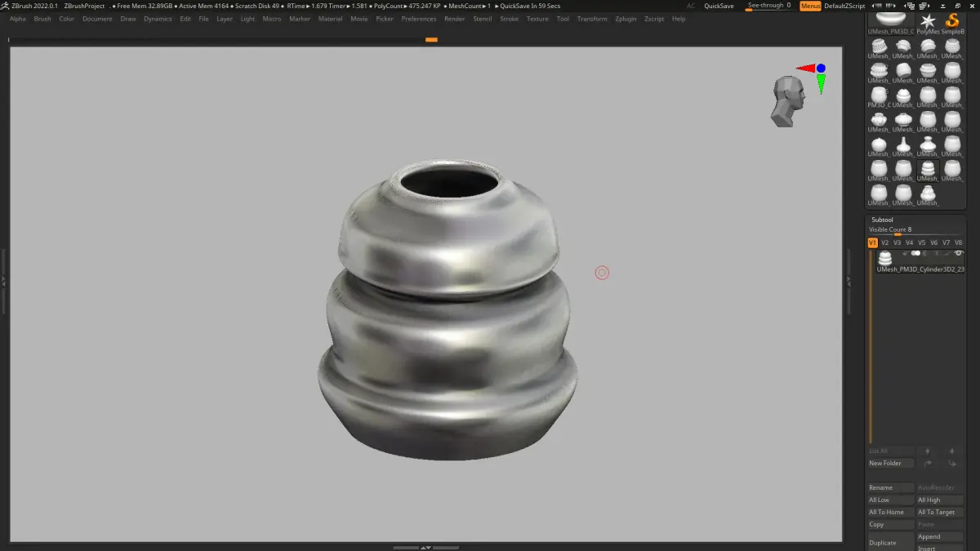
Task: Expand the left tray divider
Action: point(3,280)
